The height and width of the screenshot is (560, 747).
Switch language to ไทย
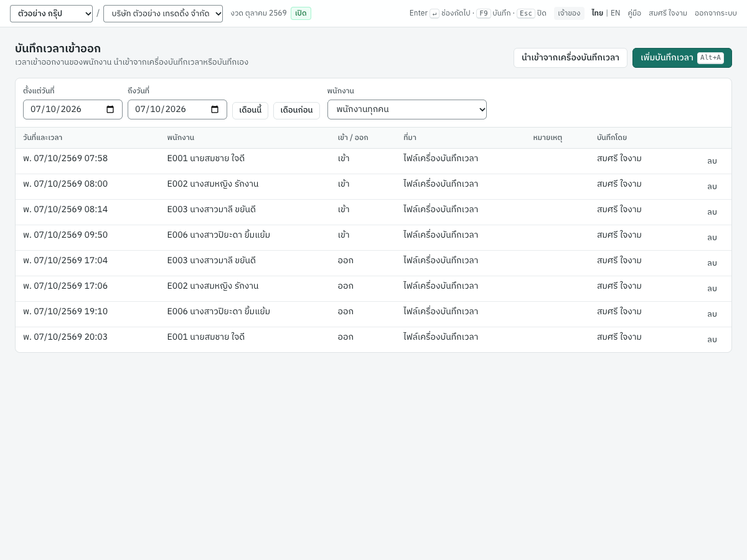597,13
